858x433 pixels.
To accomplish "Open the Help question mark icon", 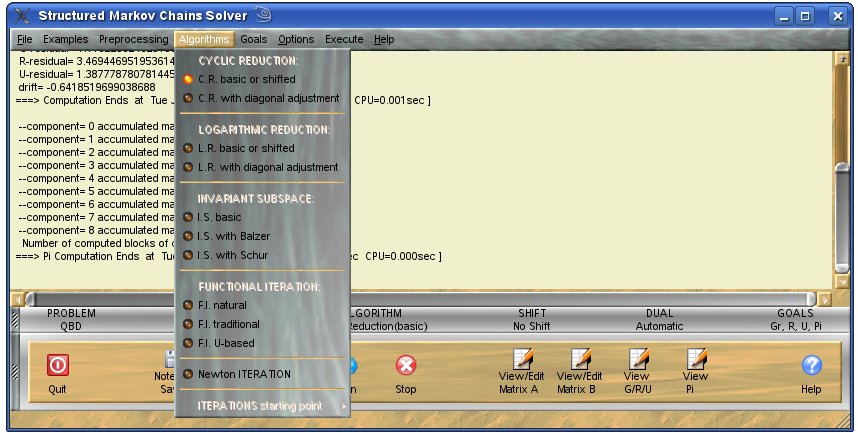I will point(811,366).
